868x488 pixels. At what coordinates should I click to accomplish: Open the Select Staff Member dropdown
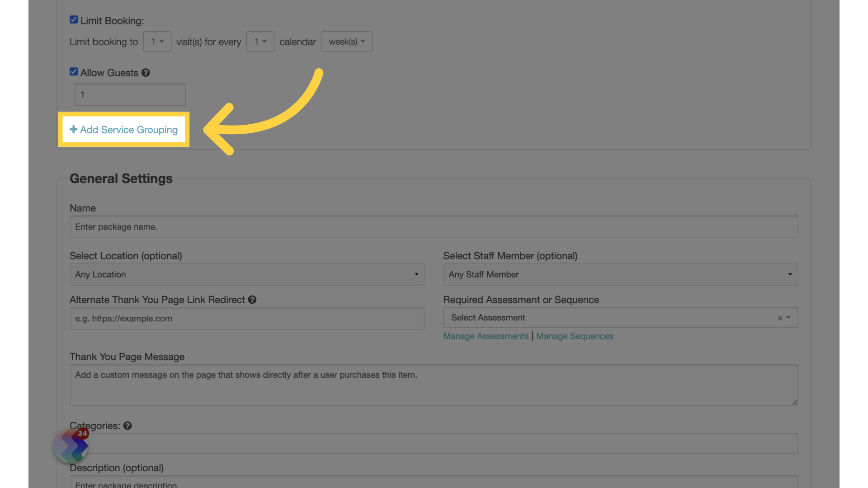tap(620, 274)
